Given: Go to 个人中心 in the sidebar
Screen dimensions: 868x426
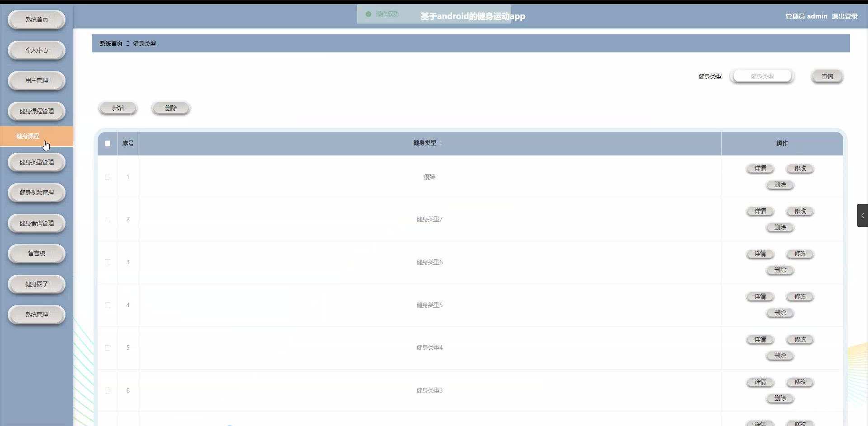Looking at the screenshot, I should coord(37,50).
